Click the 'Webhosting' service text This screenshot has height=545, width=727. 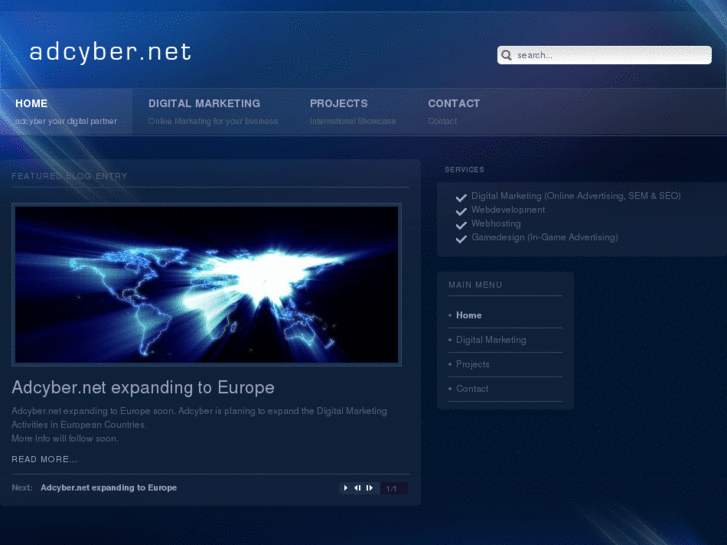[496, 224]
